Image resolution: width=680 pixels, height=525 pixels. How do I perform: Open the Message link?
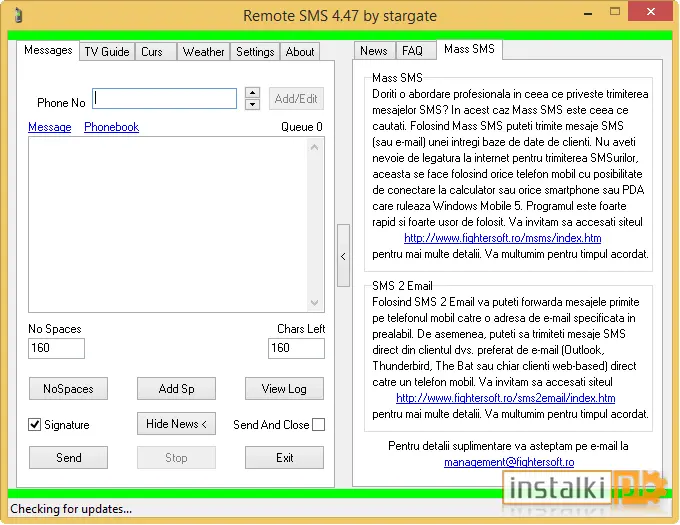[x=49, y=127]
